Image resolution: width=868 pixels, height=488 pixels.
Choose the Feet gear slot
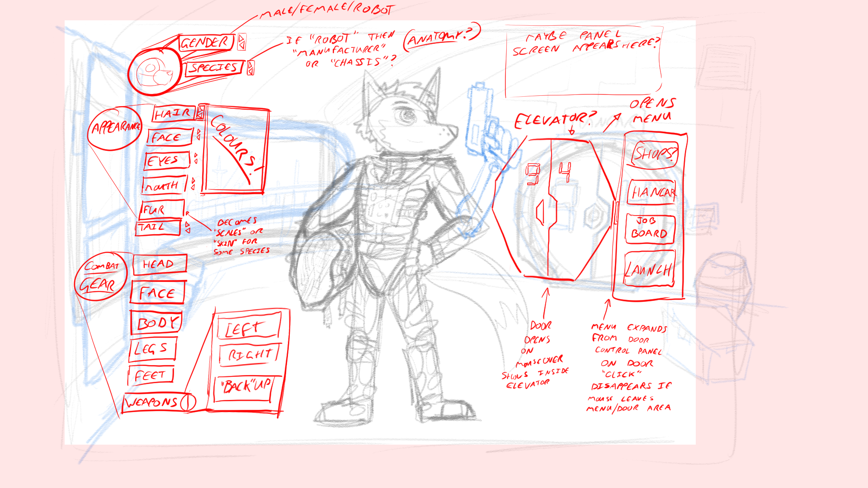151,375
